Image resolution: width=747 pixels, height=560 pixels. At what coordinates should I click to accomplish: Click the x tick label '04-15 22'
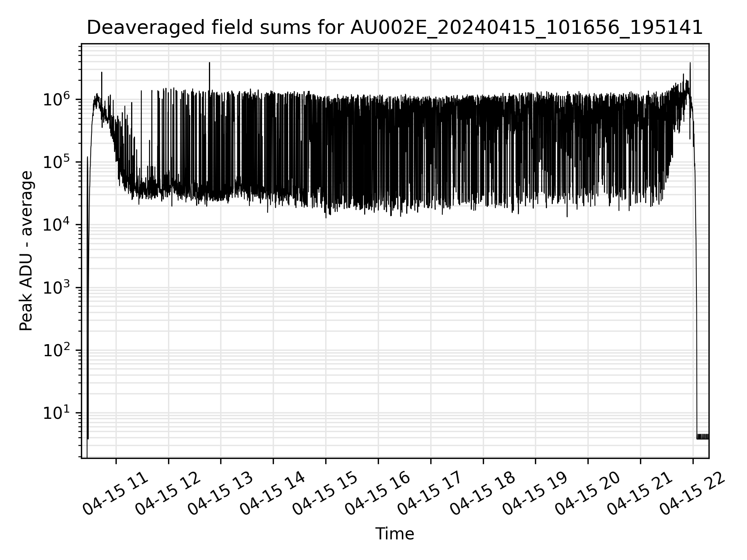point(693,494)
